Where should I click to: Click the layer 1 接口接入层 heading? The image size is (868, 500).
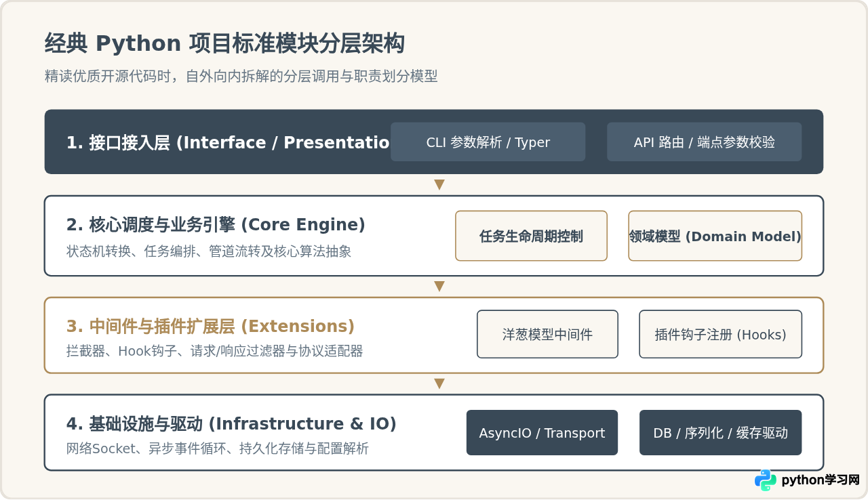(228, 143)
